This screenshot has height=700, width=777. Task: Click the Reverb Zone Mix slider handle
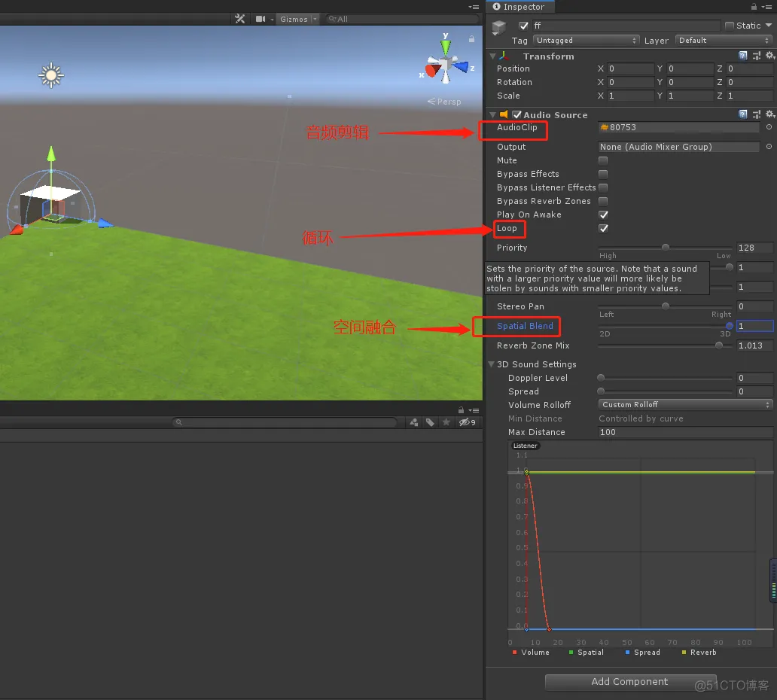click(718, 345)
